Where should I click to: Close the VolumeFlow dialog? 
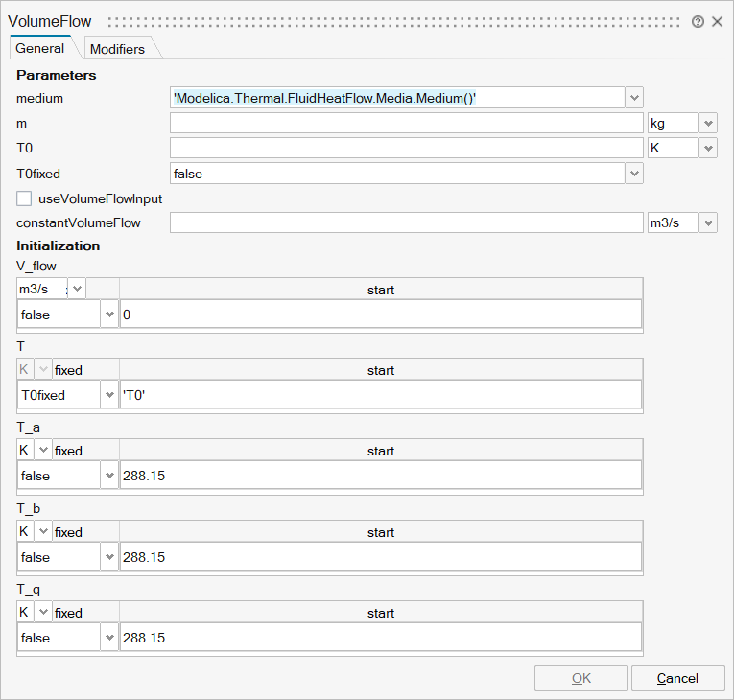coord(717,21)
